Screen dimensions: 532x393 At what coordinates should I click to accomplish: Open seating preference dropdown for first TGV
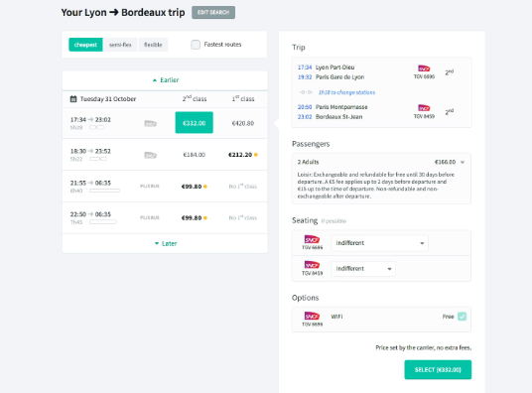[x=380, y=243]
